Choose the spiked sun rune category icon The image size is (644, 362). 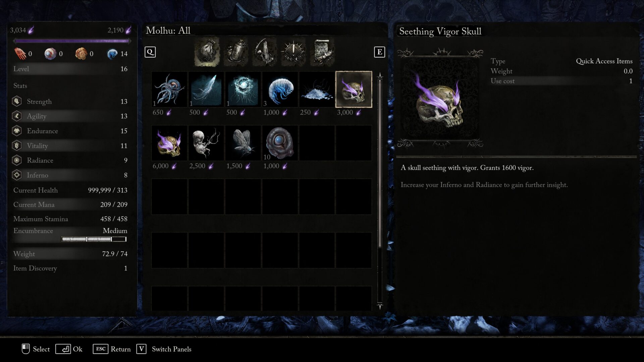coord(293,52)
